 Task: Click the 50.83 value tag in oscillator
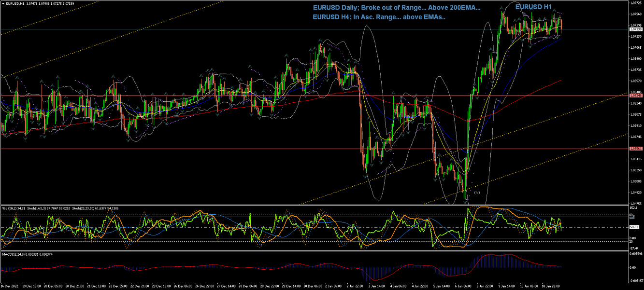[635, 227]
